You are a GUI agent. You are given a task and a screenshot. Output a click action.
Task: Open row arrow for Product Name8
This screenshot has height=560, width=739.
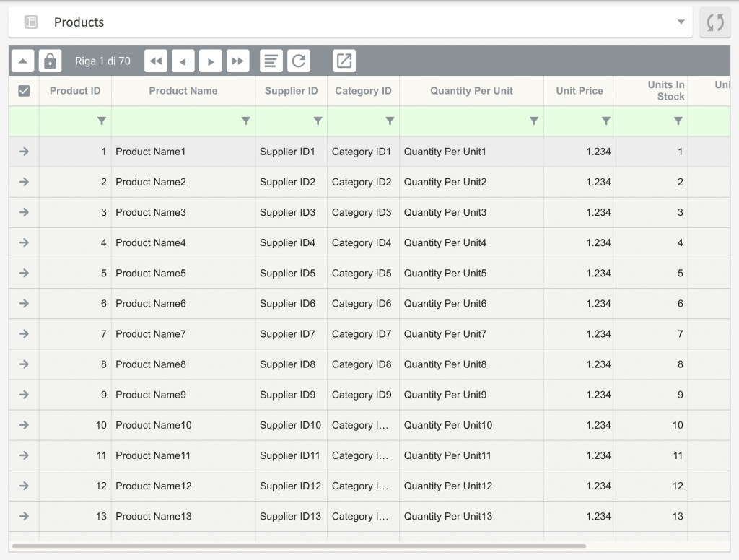(24, 364)
